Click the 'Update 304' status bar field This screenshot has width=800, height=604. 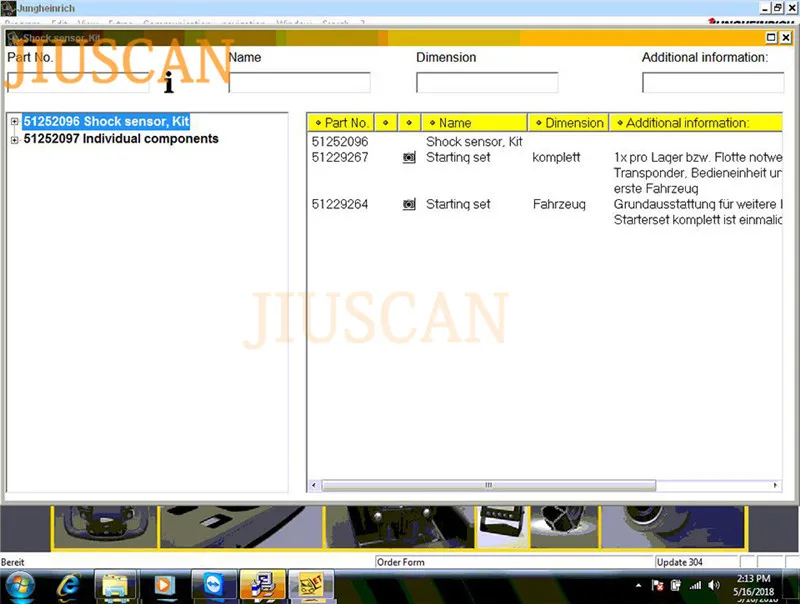tap(696, 562)
